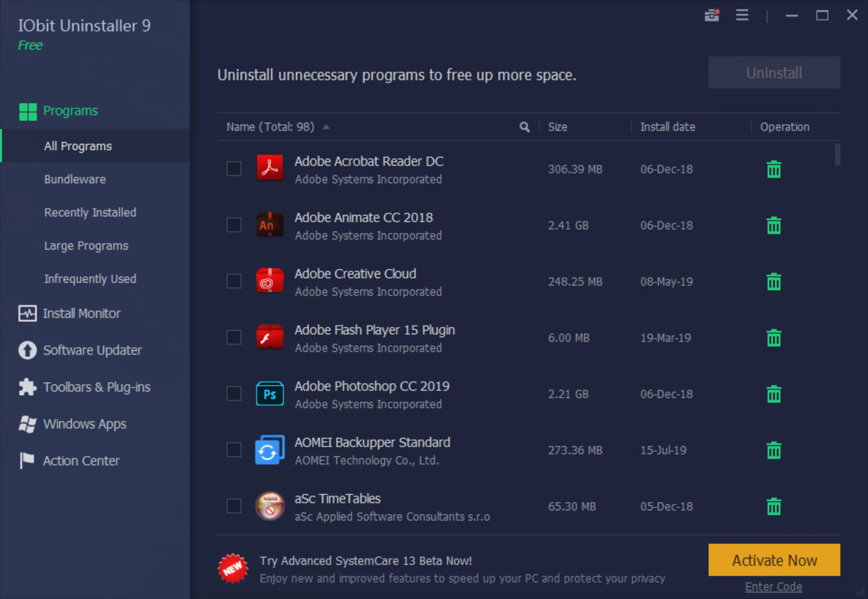Sort list by Name (Total: 98) column

(270, 127)
